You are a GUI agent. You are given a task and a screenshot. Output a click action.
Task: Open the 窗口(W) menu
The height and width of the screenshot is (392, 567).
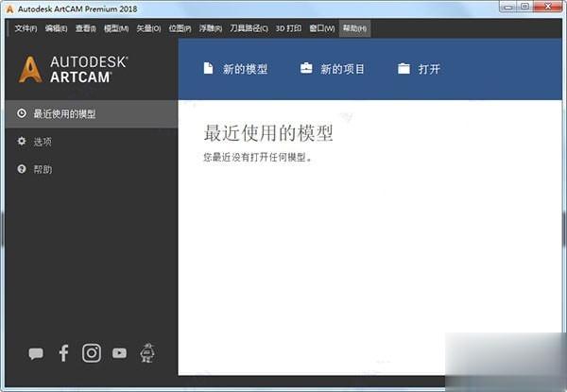pyautogui.click(x=322, y=28)
